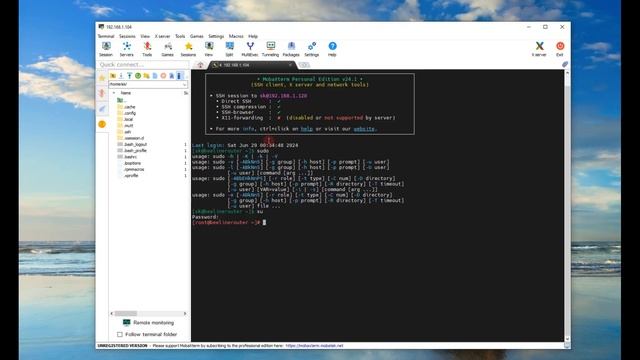The image size is (640, 360).
Task: Open the X server menu
Action: 162,36
